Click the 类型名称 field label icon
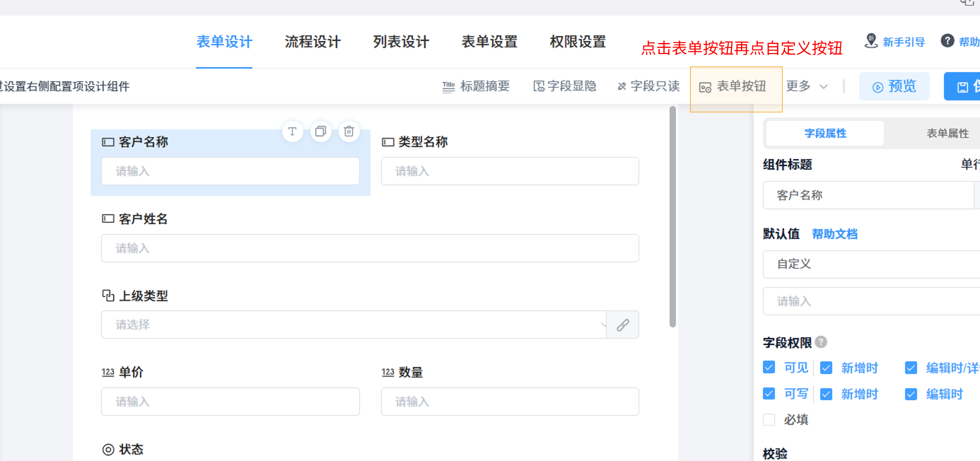Viewport: 980px width, 461px height. (x=388, y=142)
